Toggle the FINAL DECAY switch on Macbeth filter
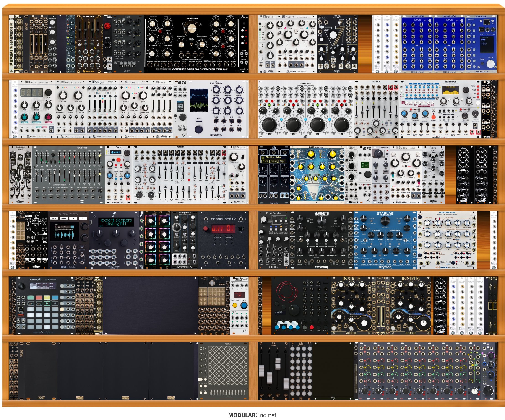The height and width of the screenshot is (420, 505). [x=192, y=44]
